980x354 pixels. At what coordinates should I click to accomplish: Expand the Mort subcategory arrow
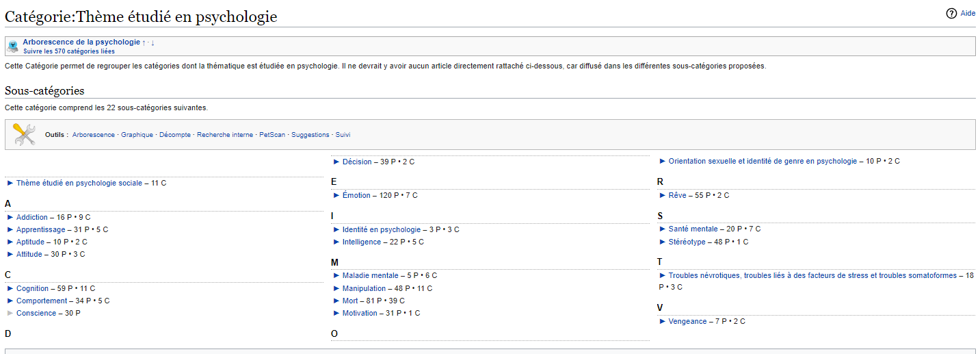coord(336,301)
